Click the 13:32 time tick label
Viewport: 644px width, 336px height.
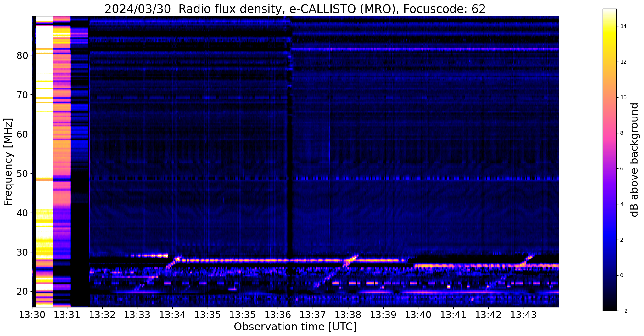point(102,315)
